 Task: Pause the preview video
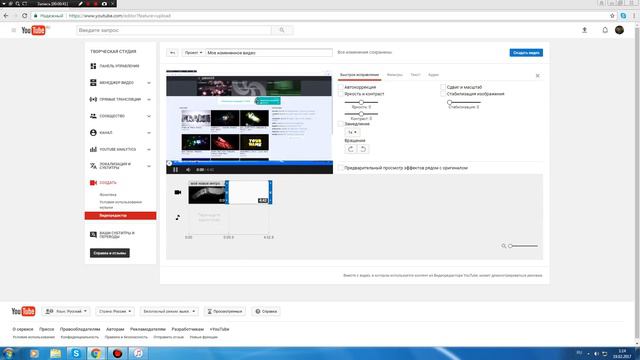click(x=176, y=170)
